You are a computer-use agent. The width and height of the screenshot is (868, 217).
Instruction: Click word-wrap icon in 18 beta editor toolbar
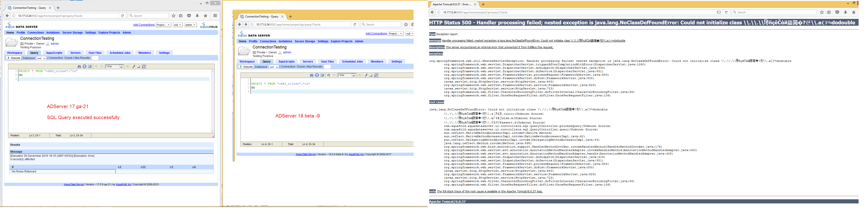[376, 75]
